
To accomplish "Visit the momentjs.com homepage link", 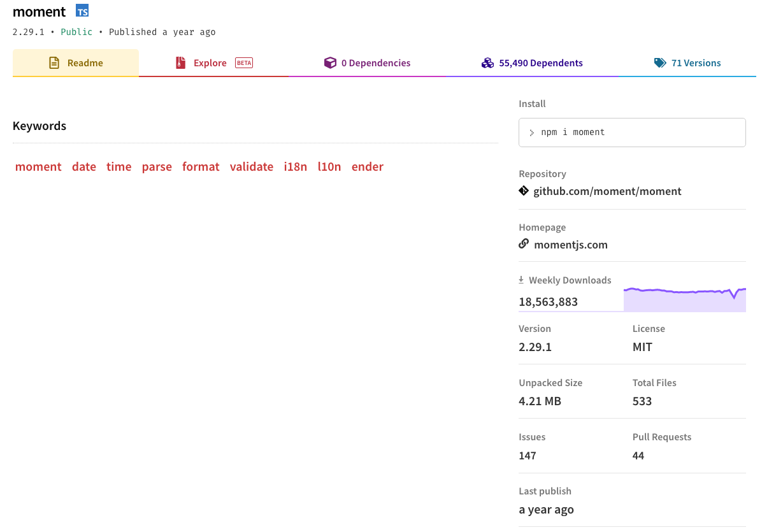I will pos(571,245).
